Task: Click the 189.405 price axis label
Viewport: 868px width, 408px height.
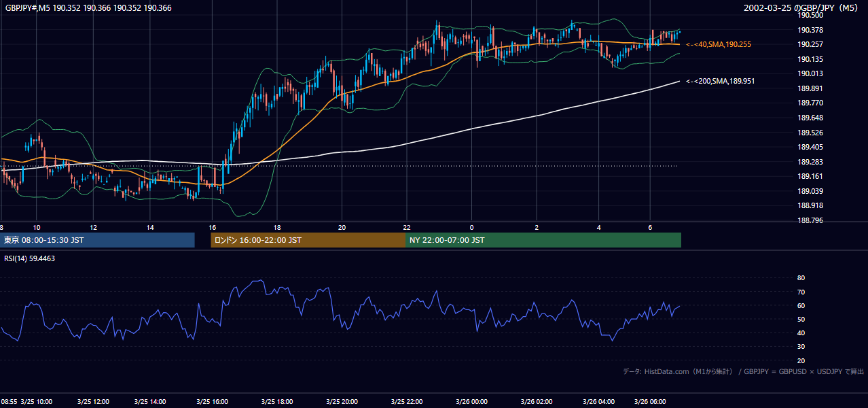Action: point(810,147)
